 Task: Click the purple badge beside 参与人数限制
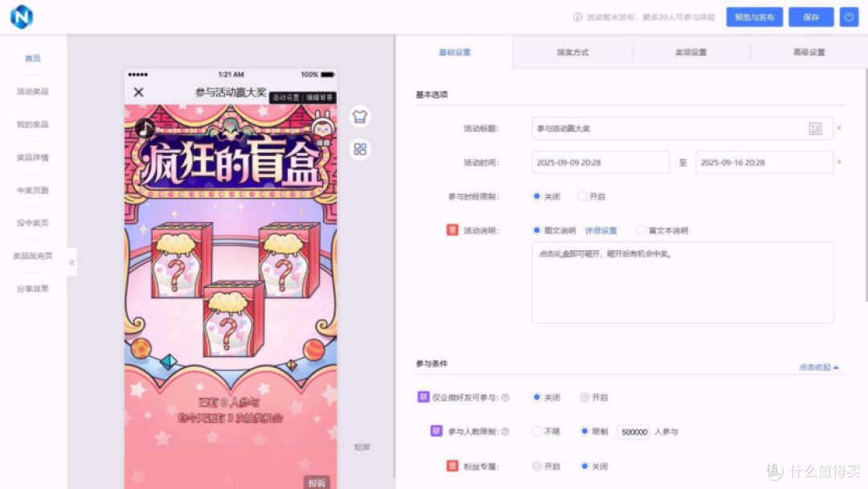[x=436, y=431]
